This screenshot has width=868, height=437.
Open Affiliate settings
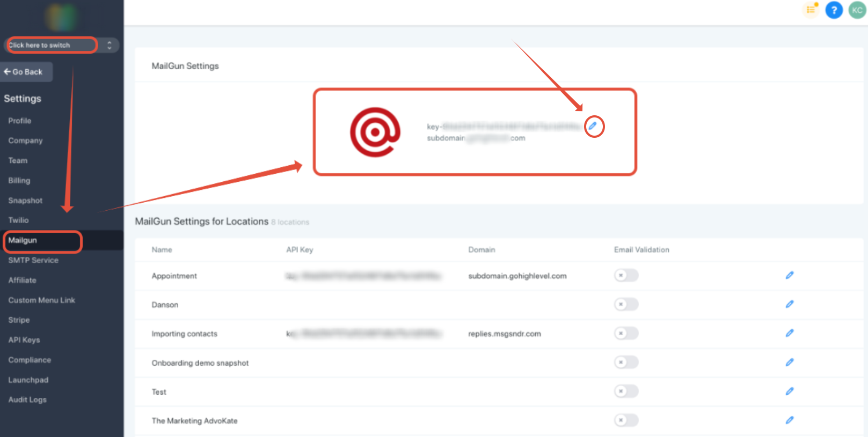(x=22, y=280)
